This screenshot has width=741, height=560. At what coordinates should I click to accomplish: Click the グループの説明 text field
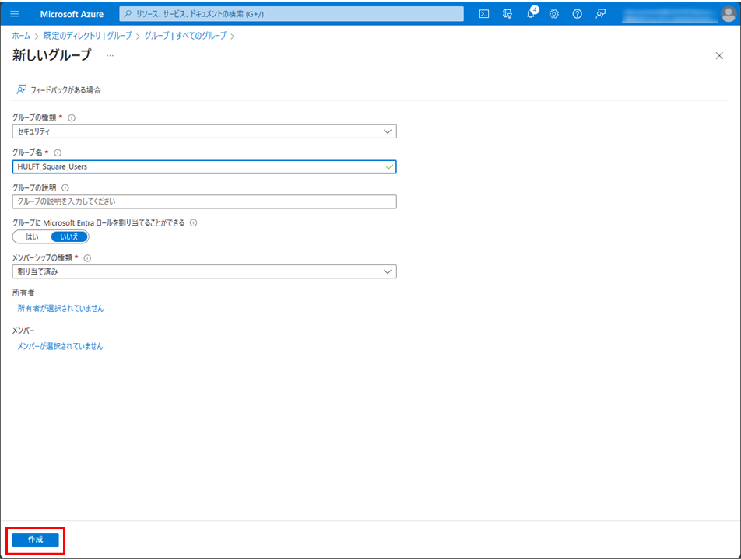(x=205, y=201)
